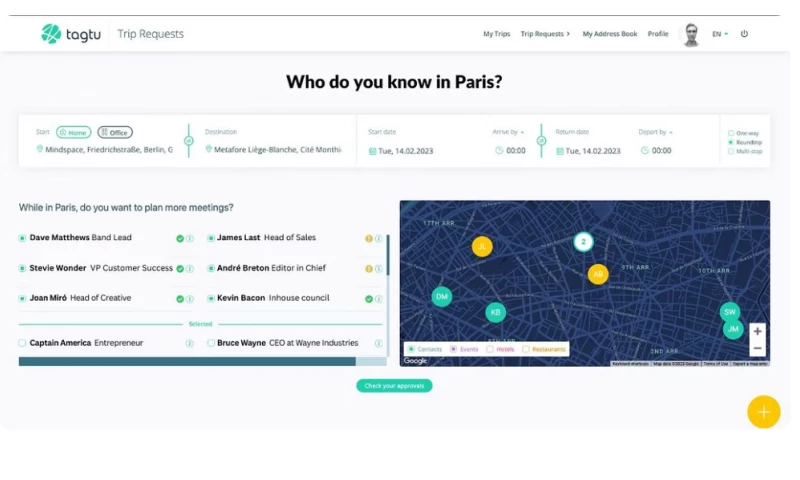This screenshot has height=480, width=800.
Task: Click the KB contact map marker
Action: 495,312
